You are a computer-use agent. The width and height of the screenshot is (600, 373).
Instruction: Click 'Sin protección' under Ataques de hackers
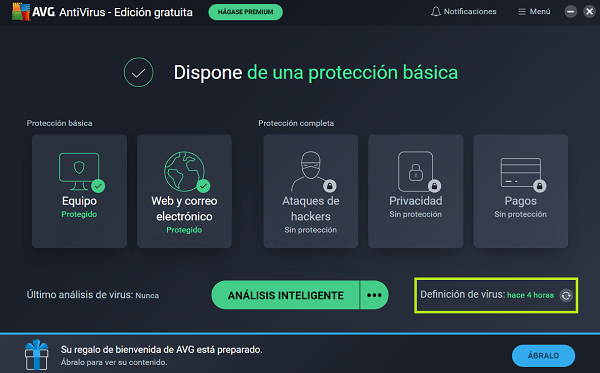[310, 230]
